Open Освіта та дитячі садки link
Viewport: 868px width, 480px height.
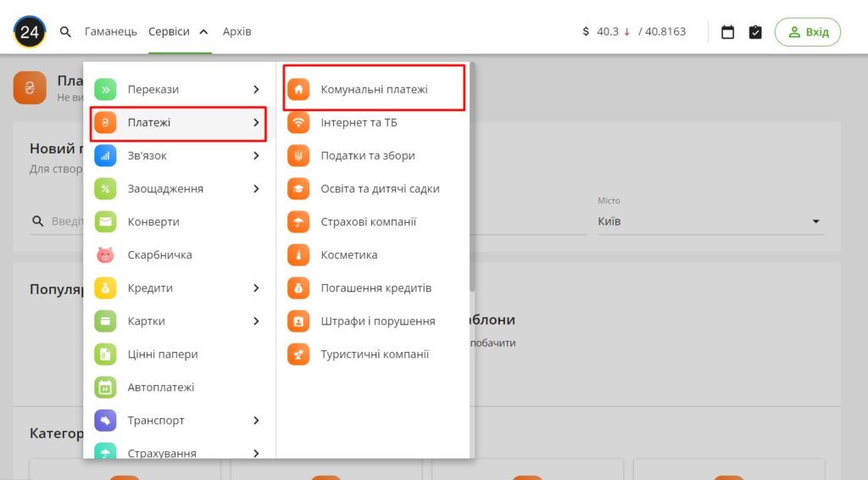click(380, 189)
